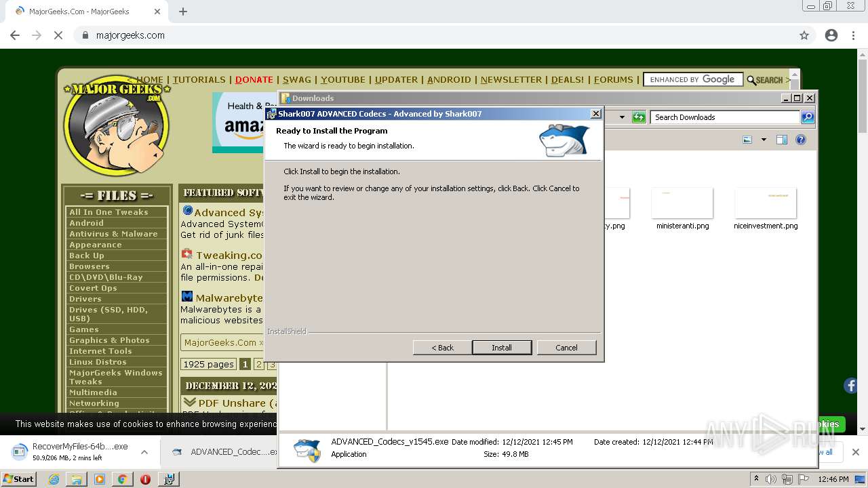Open the DONATE nav link
Viewport: 868px width, 488px height.
254,79
